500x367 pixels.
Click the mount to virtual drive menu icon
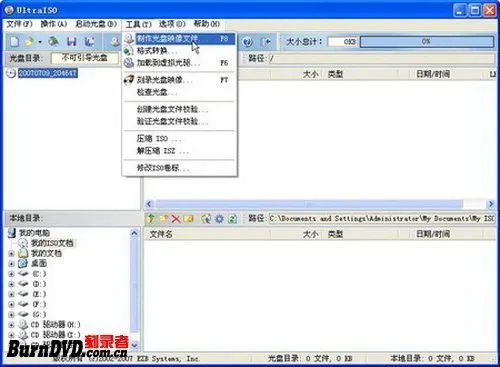click(129, 63)
